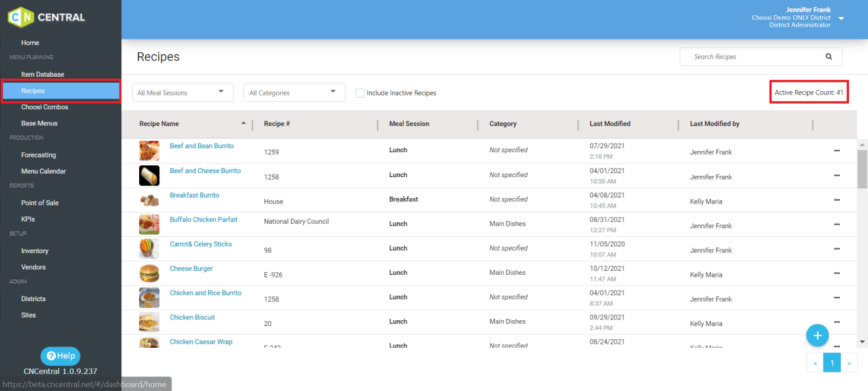Sort by Category column header
The image size is (868, 391).
[x=503, y=123]
